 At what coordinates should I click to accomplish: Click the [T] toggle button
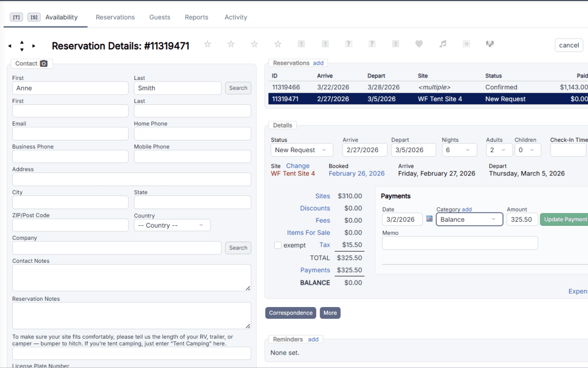pos(16,17)
